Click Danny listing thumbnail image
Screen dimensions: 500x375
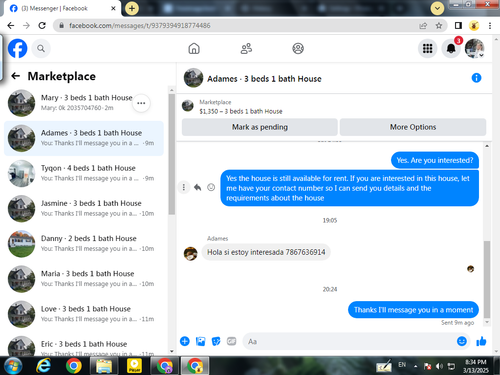pos(21,244)
